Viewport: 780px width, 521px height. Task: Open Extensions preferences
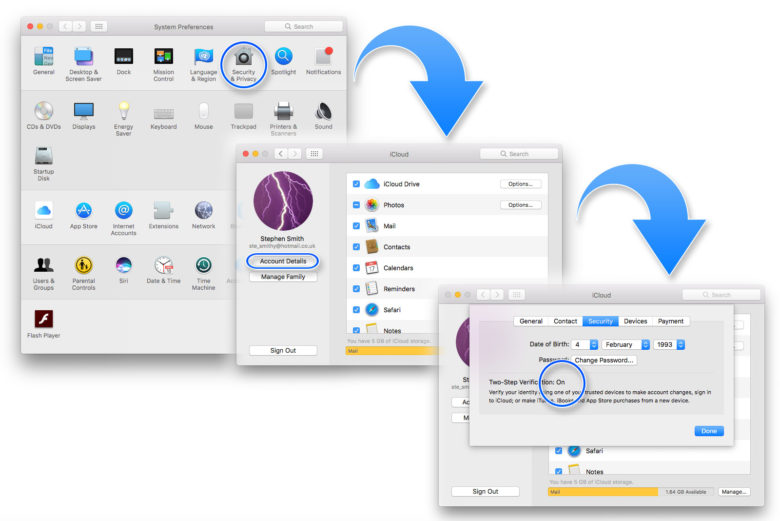click(164, 210)
